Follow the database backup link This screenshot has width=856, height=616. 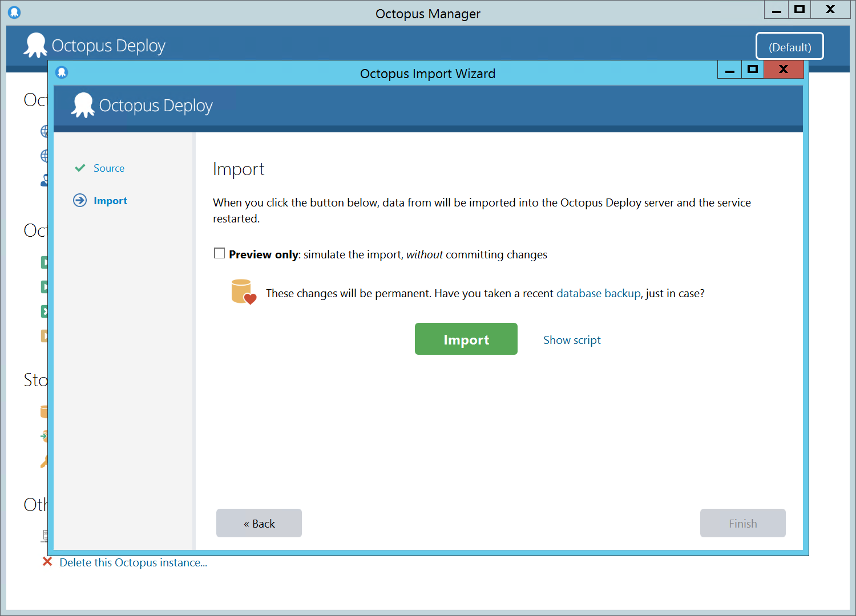coord(599,293)
